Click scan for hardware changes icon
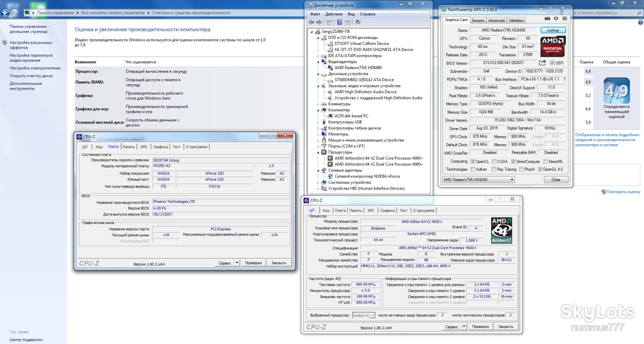This screenshot has height=344, width=644. [x=358, y=22]
